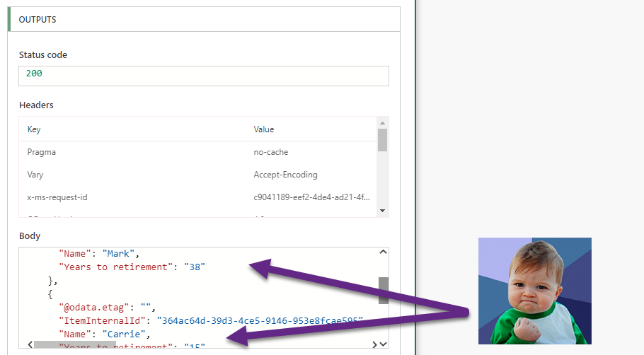
Task: Click Body panel scroll left arrow
Action: click(29, 344)
